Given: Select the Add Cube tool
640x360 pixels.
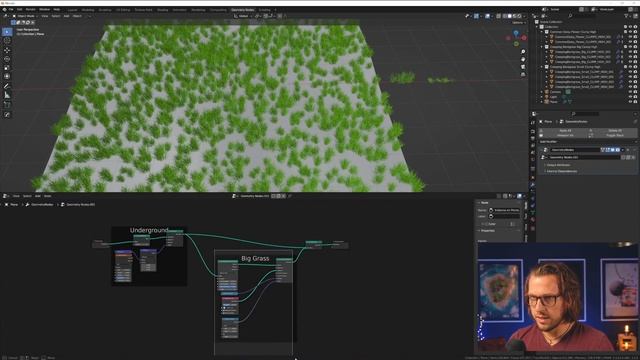Looking at the screenshot, I should [x=7, y=105].
